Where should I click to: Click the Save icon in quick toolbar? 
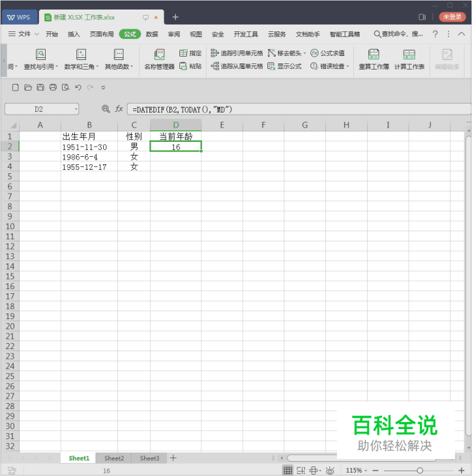click(x=40, y=87)
